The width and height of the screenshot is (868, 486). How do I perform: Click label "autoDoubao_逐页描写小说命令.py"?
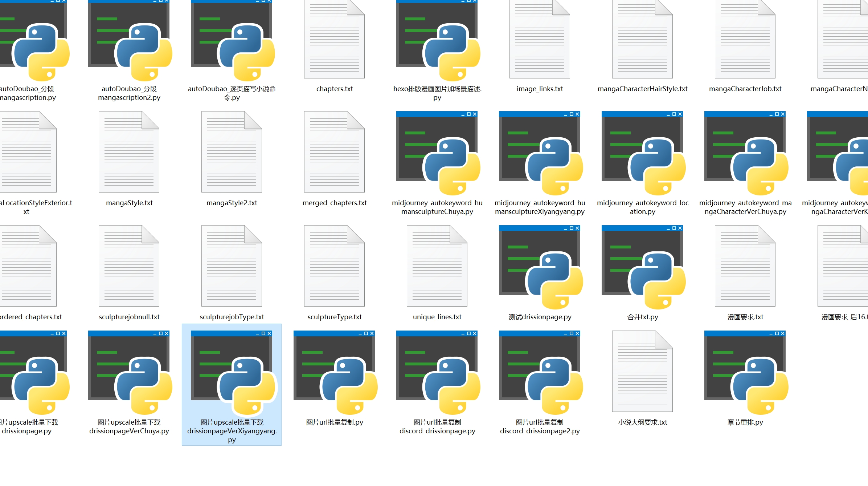point(232,93)
